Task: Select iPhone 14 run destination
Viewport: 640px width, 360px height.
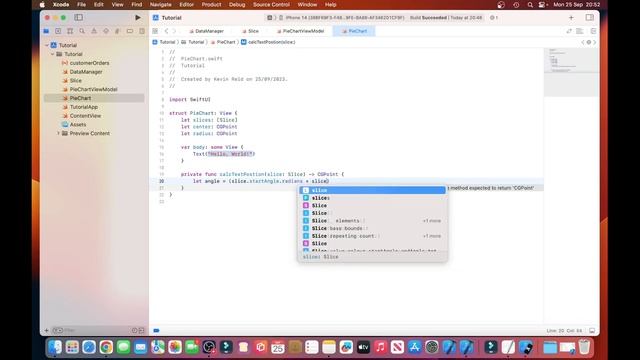Action: (x=342, y=18)
